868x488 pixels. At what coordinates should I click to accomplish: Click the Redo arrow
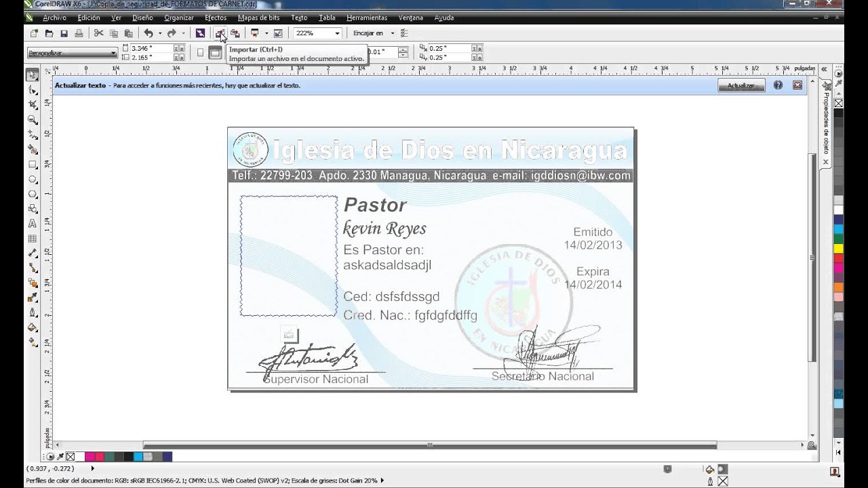tap(172, 33)
